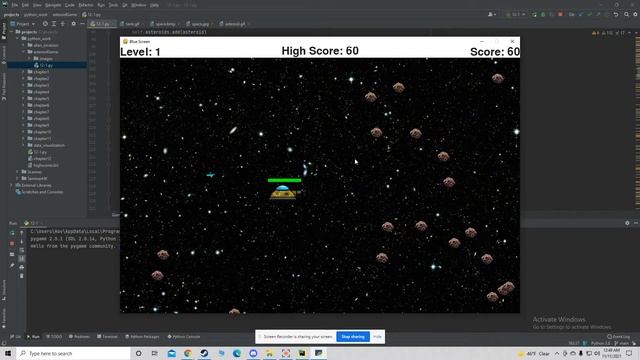Click the undo/rollback arrow icon in toolbar
Image resolution: width=640 pixels, height=360 pixels.
pos(616,14)
